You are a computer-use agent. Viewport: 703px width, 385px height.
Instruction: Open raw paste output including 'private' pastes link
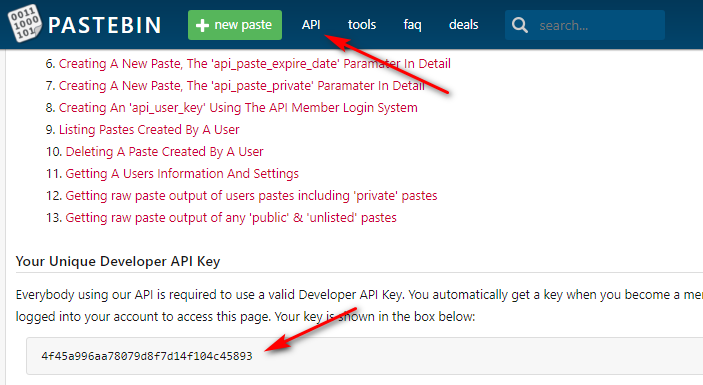pyautogui.click(x=251, y=195)
